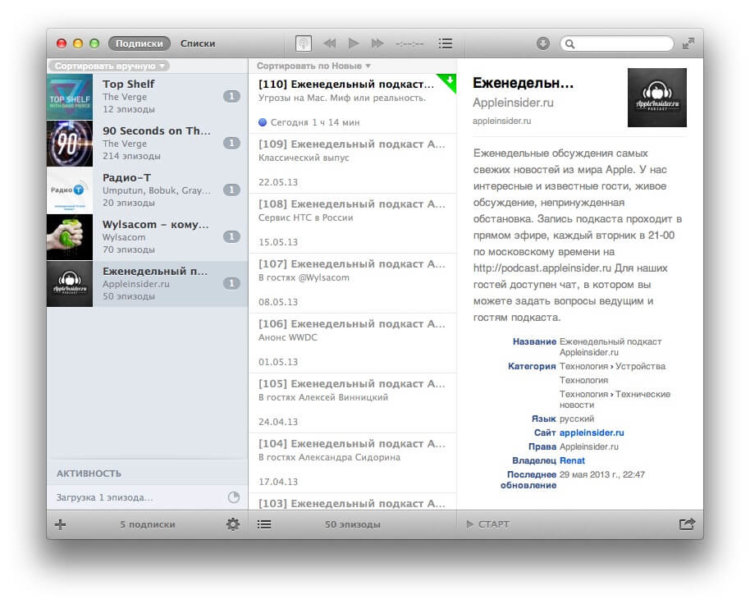The image size is (750, 604).
Task: Open episode [105] В гостях Алексей Винницкий
Action: (x=353, y=403)
